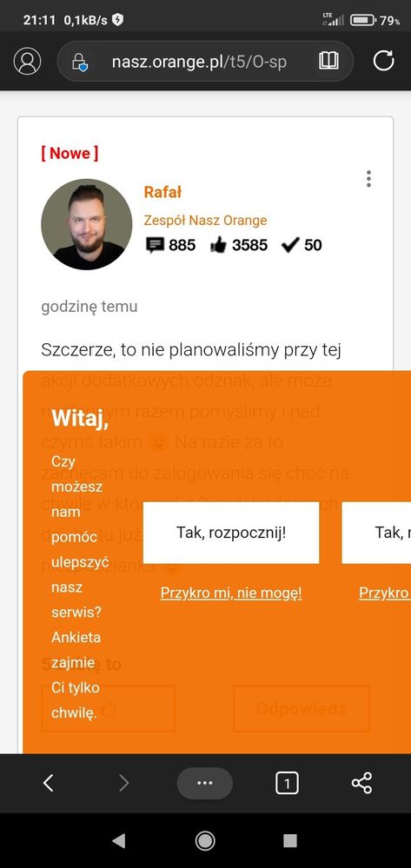Start survey with Tak, rozpocznij! button
411x868 pixels.
click(231, 533)
